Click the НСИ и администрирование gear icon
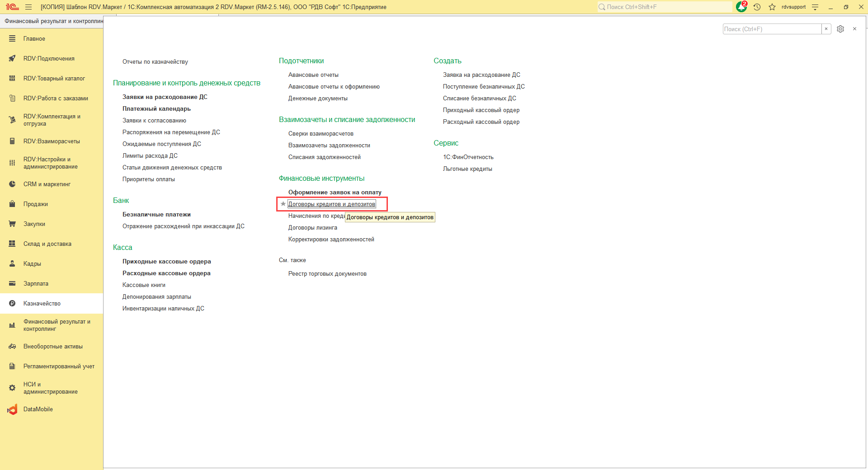 [x=12, y=388]
